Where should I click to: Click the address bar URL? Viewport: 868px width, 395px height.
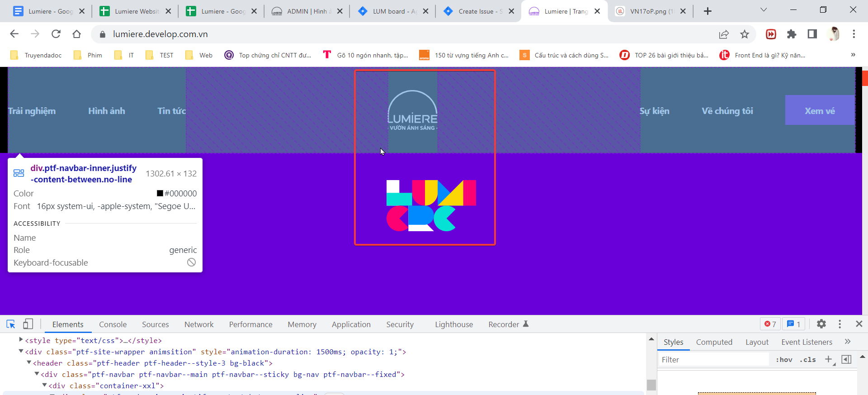pyautogui.click(x=160, y=34)
